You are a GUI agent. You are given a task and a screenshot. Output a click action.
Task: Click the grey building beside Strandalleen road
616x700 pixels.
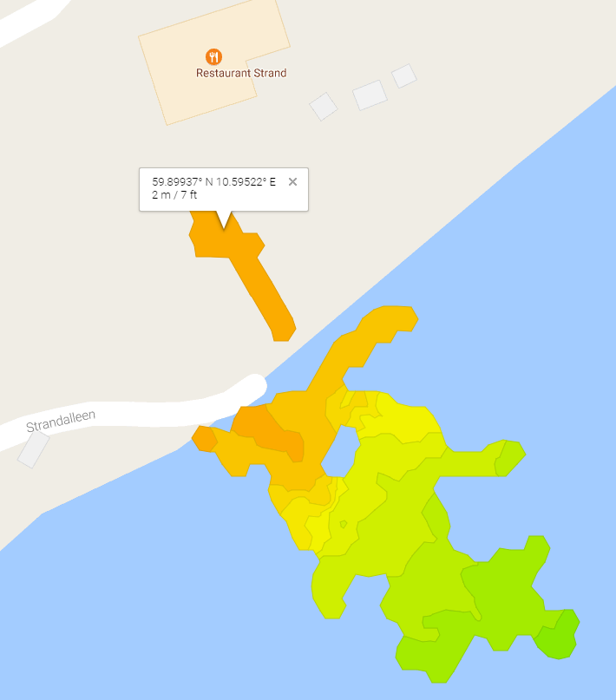pyautogui.click(x=34, y=449)
